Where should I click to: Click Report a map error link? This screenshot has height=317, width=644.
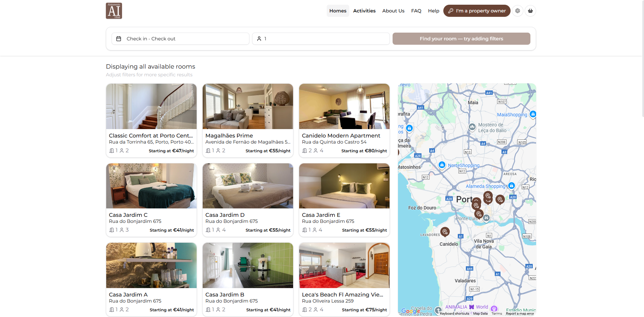click(x=520, y=314)
